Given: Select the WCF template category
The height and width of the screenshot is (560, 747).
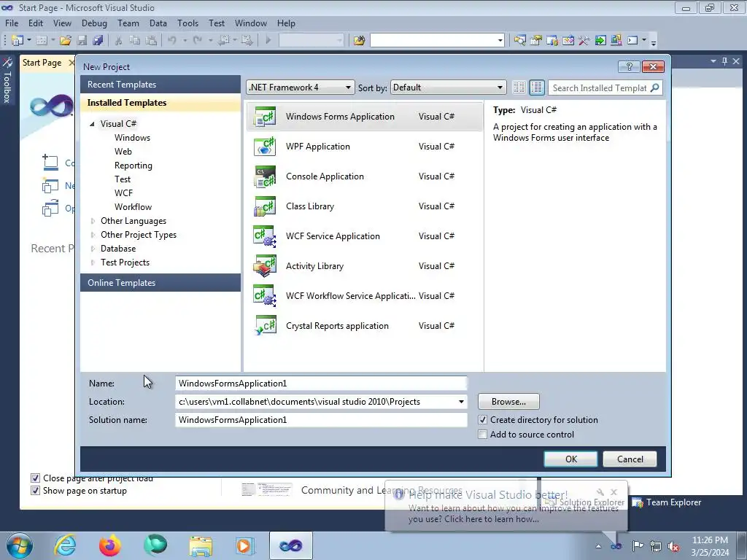Looking at the screenshot, I should pos(123,192).
